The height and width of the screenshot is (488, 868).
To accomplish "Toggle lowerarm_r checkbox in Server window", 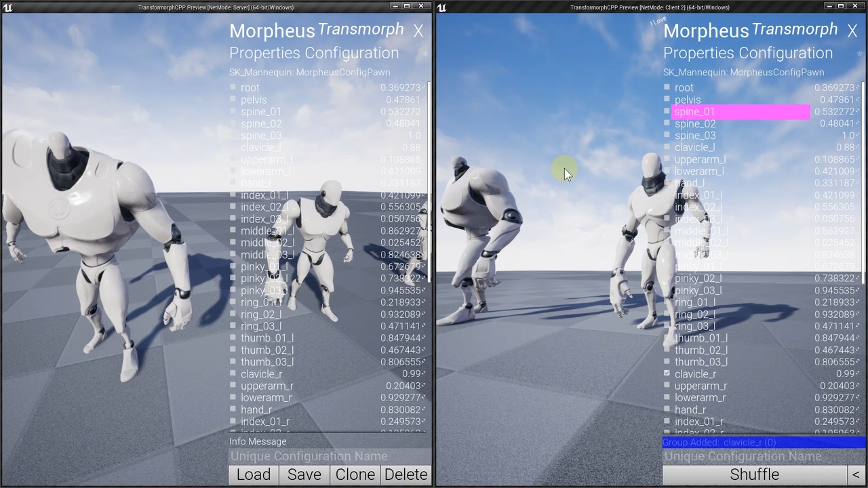I will click(233, 398).
